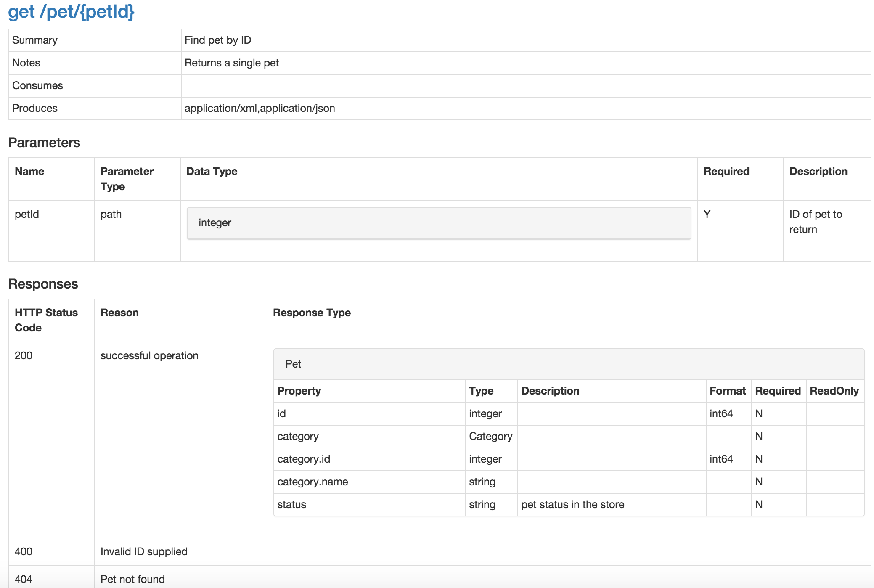Click the integer data type box
This screenshot has height=588, width=874.
tap(439, 223)
